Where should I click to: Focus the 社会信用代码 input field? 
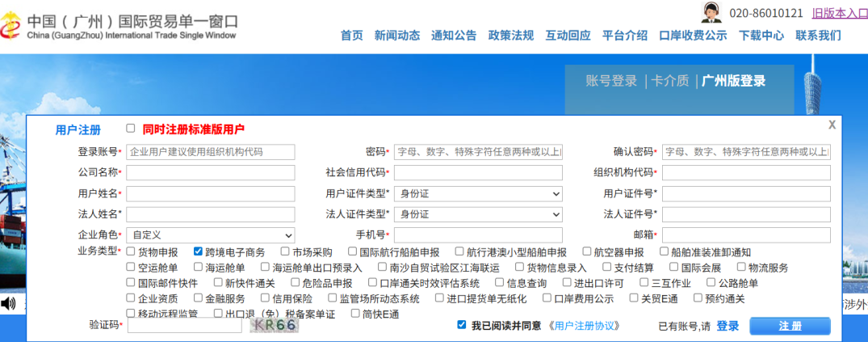coord(478,172)
